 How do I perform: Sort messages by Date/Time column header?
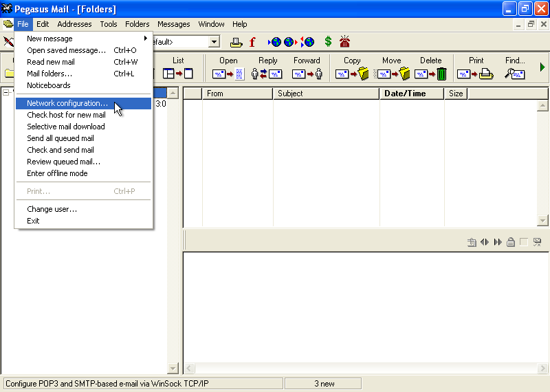pyautogui.click(x=412, y=94)
